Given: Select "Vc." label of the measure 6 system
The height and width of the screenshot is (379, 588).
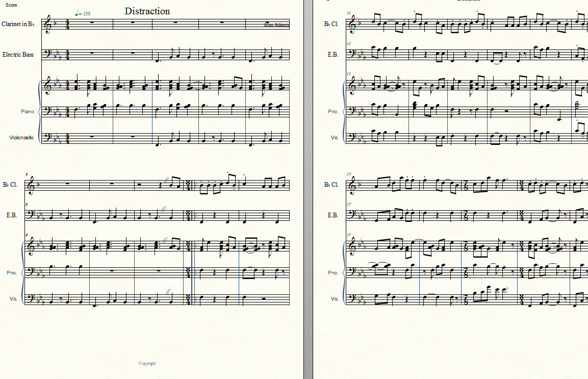Looking at the screenshot, I should (x=13, y=299).
